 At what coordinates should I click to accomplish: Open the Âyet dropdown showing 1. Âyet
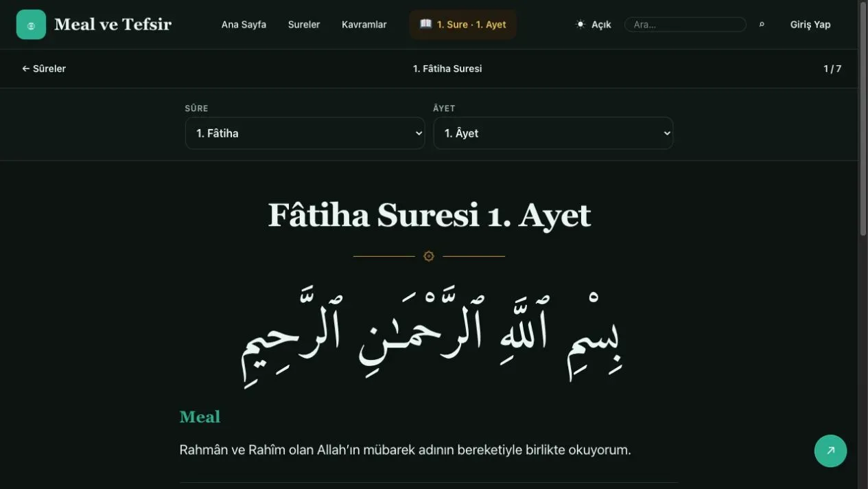(x=553, y=133)
